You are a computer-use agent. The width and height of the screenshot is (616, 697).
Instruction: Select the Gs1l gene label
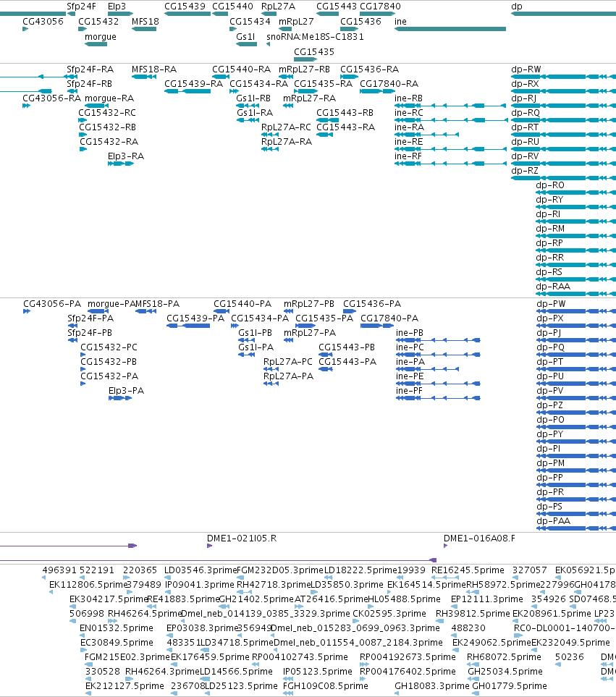click(x=246, y=36)
